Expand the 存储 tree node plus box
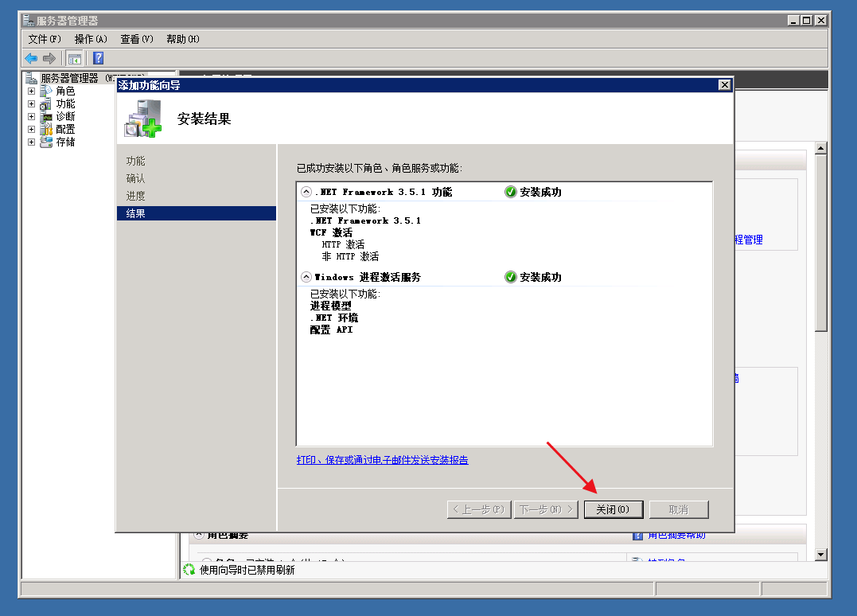This screenshot has width=857, height=616. pyautogui.click(x=32, y=142)
